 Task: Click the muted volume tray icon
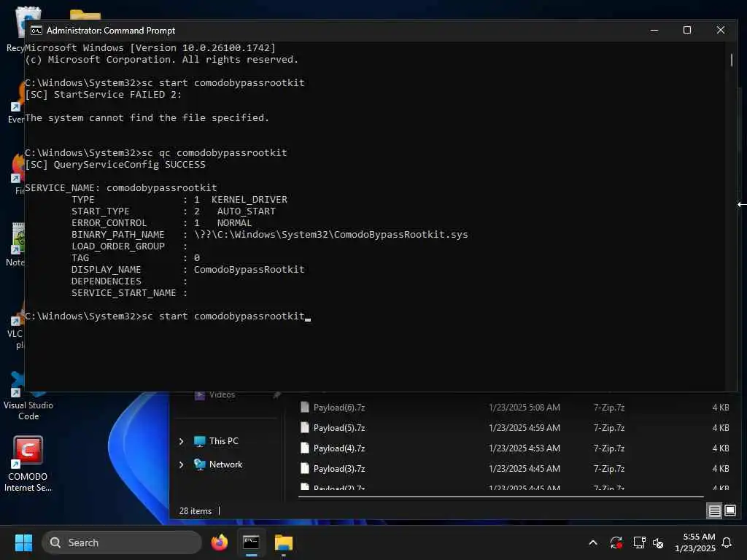[658, 542]
